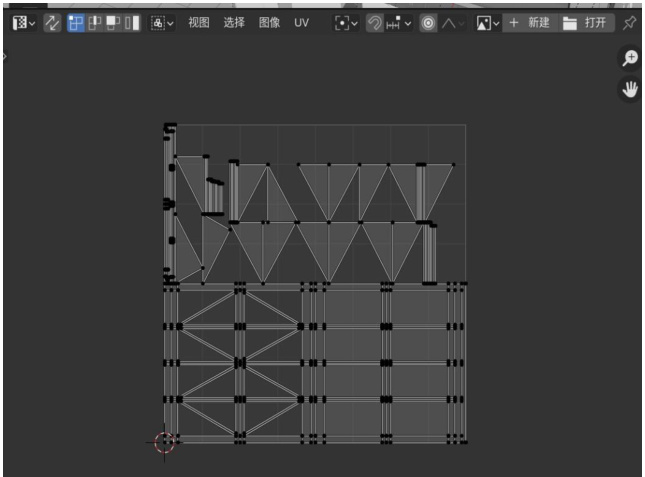Open snap target options dropdown
The width and height of the screenshot is (645, 477).
399,22
